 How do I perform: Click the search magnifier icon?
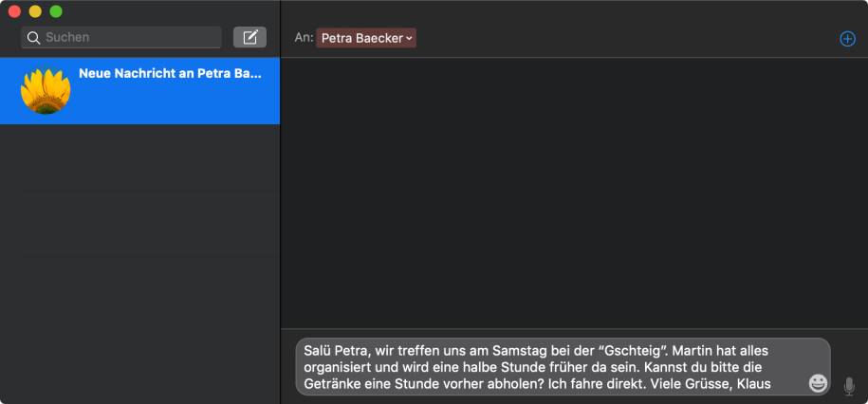[x=34, y=38]
